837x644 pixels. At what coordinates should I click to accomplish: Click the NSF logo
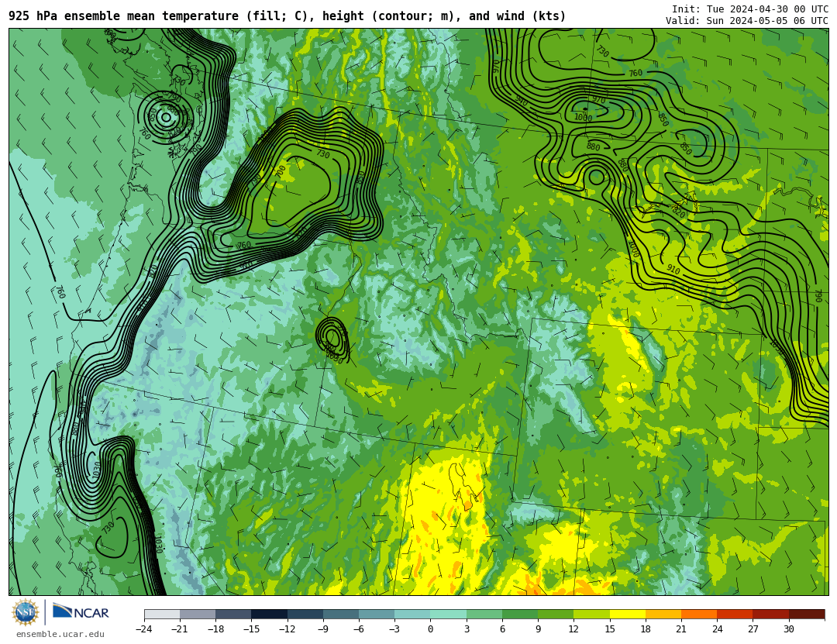pos(25,612)
